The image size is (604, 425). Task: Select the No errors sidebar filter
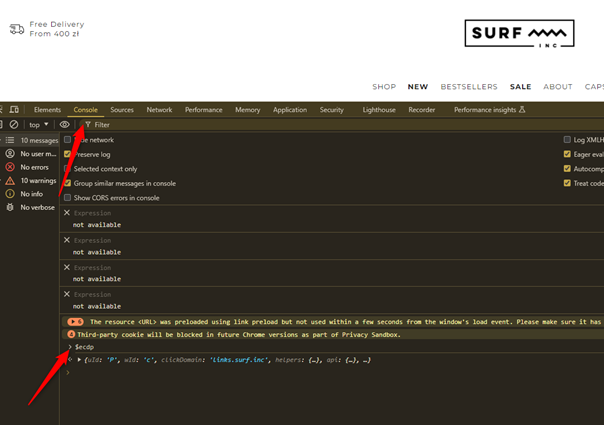pos(34,167)
